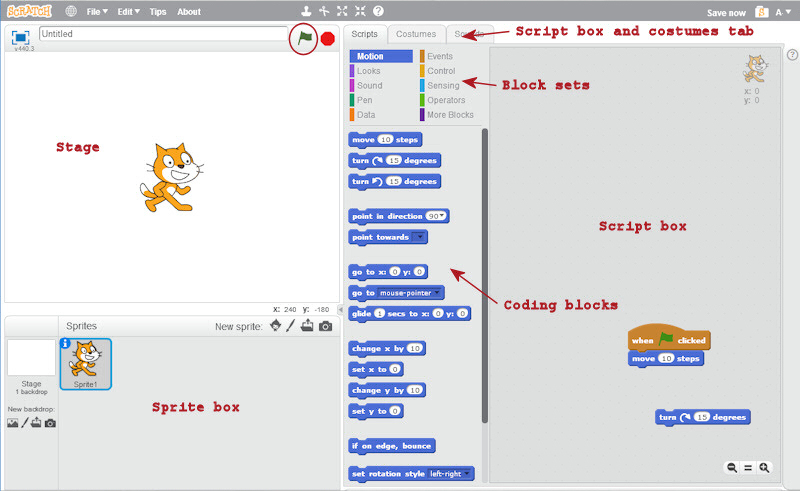800x491 pixels.
Task: Click palette move 10 steps block
Action: coord(385,139)
